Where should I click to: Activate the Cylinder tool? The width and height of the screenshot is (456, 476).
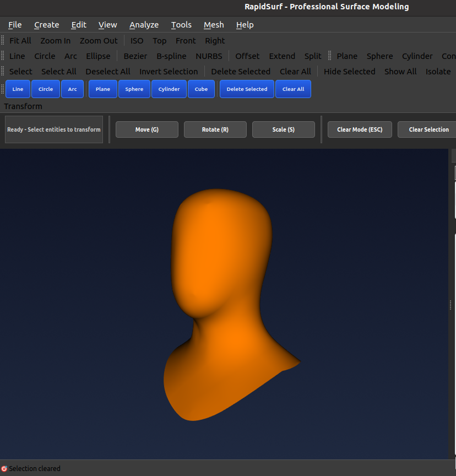click(x=169, y=89)
